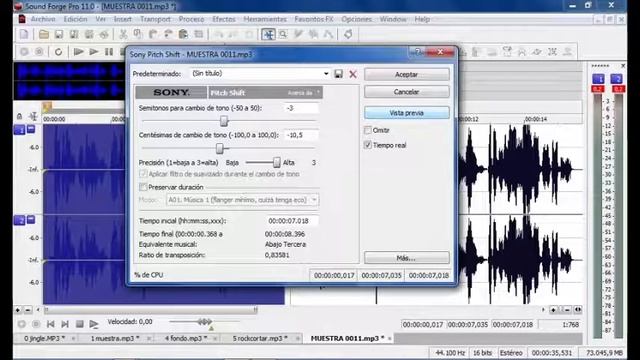Screen dimensions: 640x360
Task: Click the red X delete preset icon
Action: click(x=353, y=74)
